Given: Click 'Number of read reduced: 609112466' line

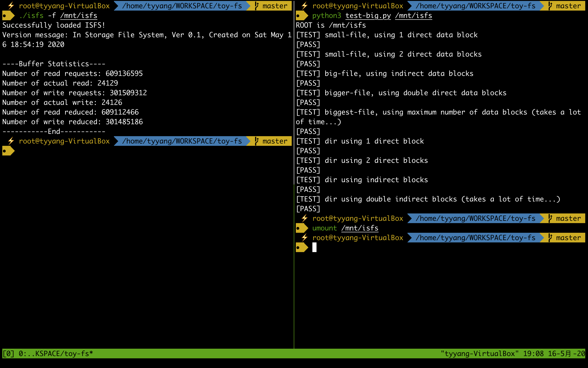Looking at the screenshot, I should pos(71,112).
